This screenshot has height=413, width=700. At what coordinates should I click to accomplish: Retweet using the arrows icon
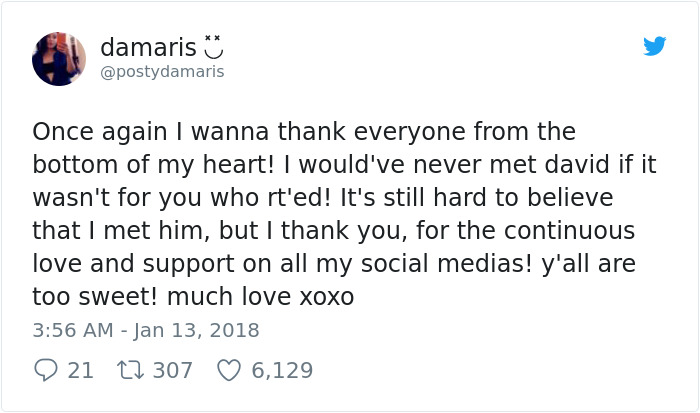(130, 370)
